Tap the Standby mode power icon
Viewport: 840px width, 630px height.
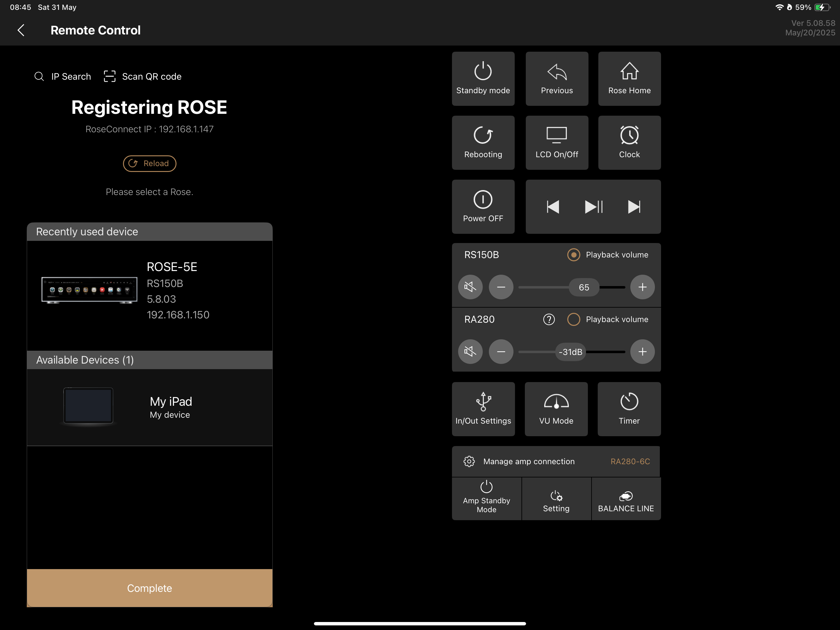[483, 71]
